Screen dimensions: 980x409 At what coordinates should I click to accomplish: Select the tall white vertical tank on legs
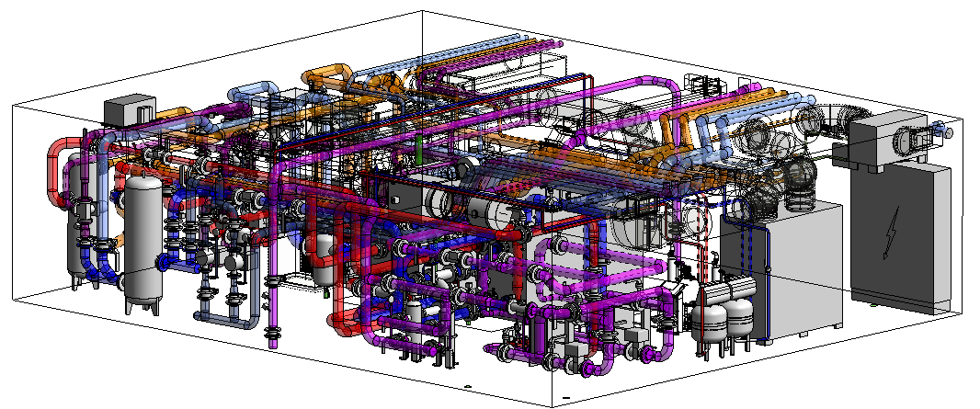click(x=143, y=244)
